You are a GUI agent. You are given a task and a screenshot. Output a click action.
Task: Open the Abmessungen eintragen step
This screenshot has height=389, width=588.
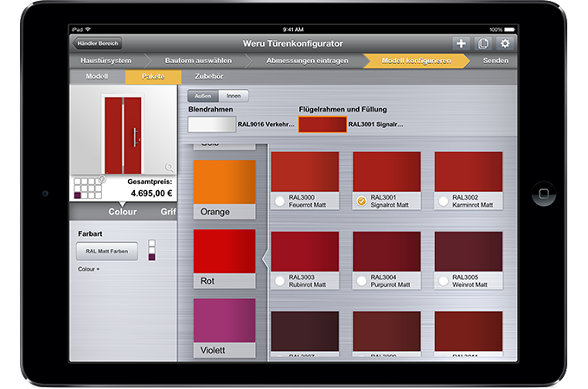[307, 61]
